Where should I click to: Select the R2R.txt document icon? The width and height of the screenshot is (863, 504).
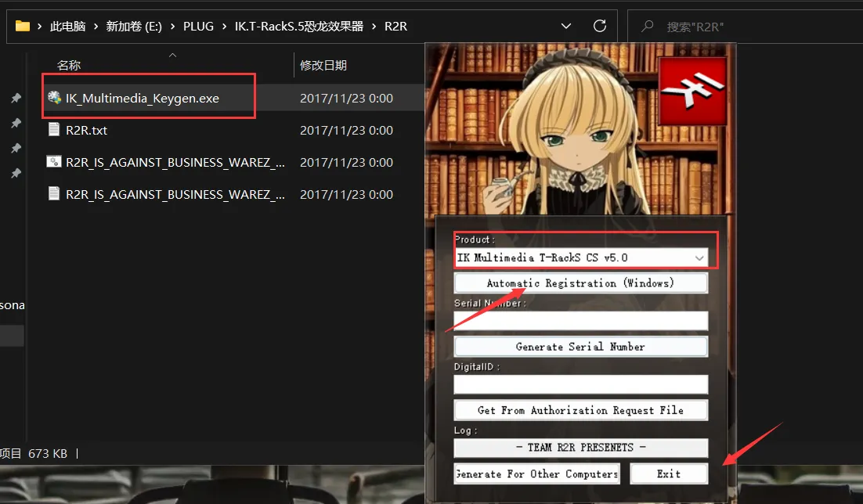tap(54, 130)
